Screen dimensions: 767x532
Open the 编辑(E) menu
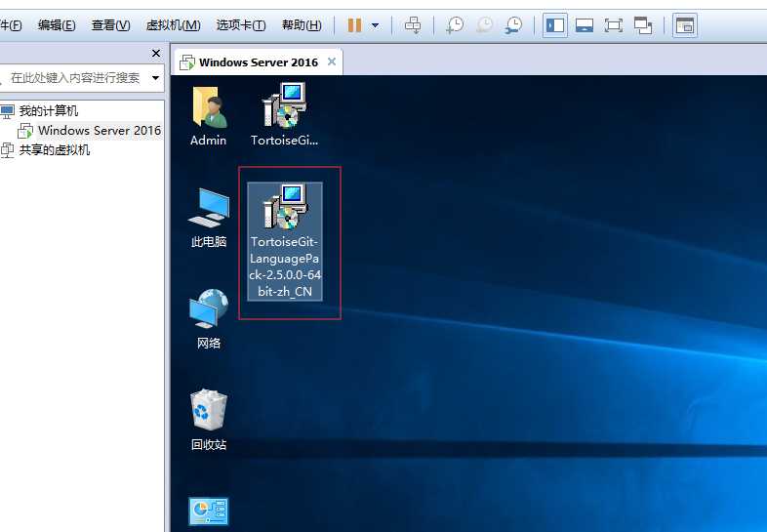tap(57, 25)
